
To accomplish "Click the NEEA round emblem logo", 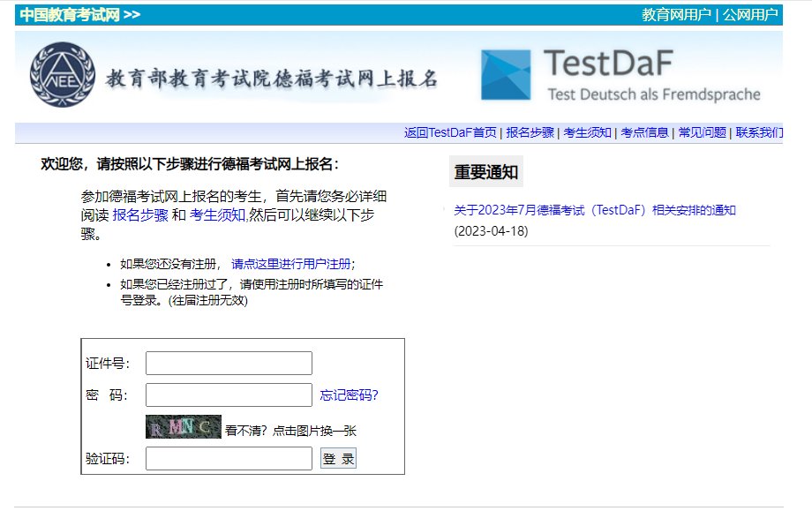I will click(63, 74).
